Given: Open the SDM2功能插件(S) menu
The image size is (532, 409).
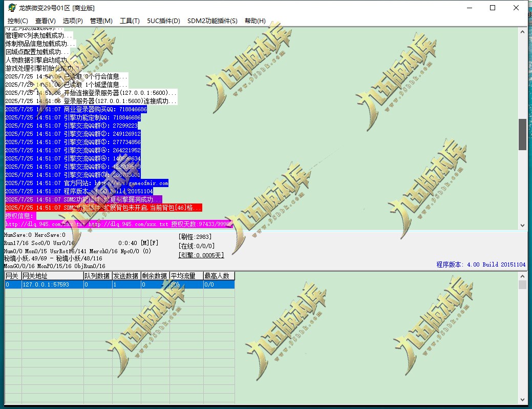Looking at the screenshot, I should pyautogui.click(x=212, y=21).
